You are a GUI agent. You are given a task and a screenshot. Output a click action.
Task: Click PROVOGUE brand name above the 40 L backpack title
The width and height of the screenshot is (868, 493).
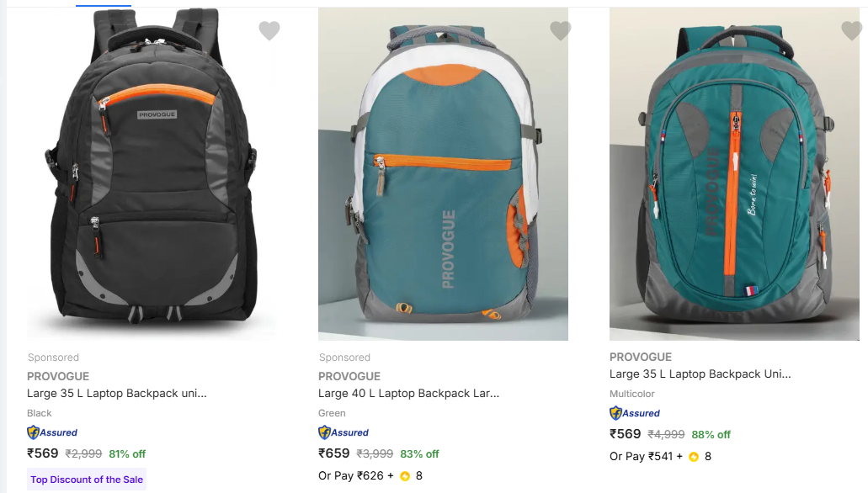pyautogui.click(x=349, y=376)
